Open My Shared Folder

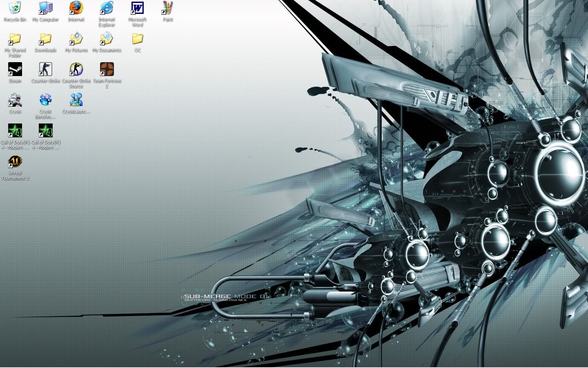click(15, 39)
